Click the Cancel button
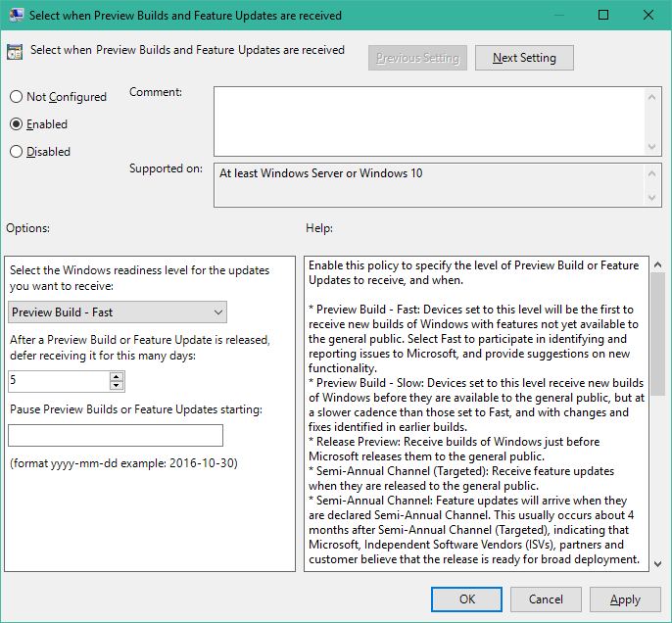The height and width of the screenshot is (623, 672). (x=546, y=599)
